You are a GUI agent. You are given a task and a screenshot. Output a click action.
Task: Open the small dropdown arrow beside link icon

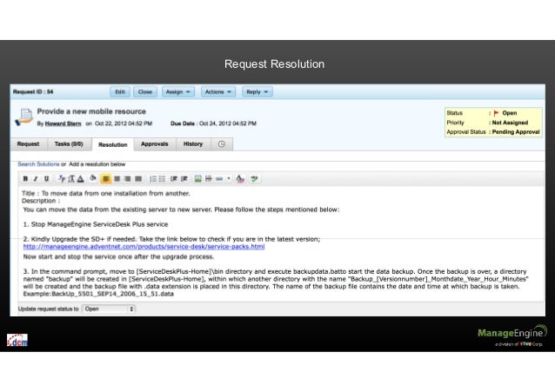pyautogui.click(x=229, y=179)
